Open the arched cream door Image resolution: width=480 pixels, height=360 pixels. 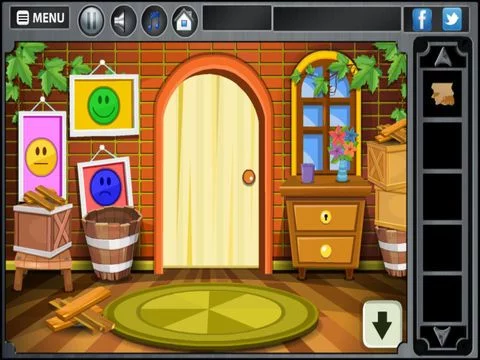[x=211, y=170]
